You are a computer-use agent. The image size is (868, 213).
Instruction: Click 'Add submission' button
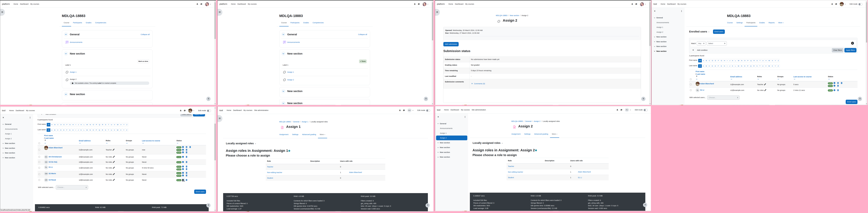tap(451, 44)
